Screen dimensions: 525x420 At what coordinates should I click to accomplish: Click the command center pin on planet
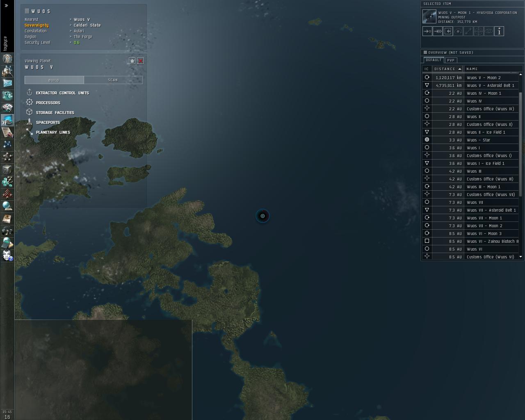[263, 216]
